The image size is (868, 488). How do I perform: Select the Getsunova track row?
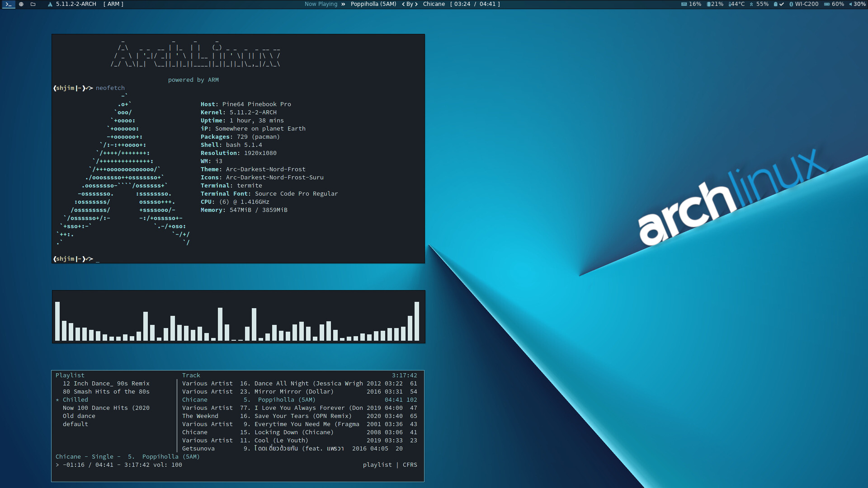pos(299,449)
